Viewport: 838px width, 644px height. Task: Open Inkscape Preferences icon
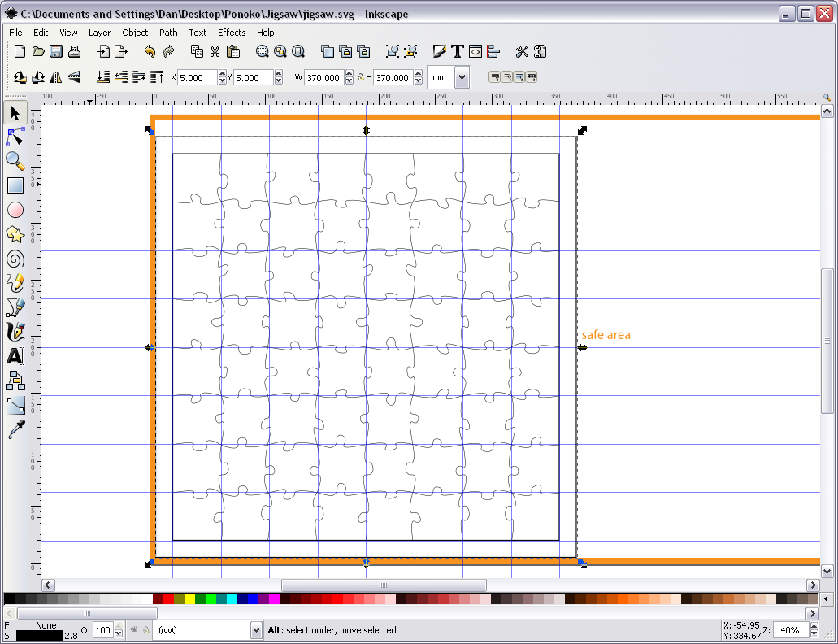(522, 51)
